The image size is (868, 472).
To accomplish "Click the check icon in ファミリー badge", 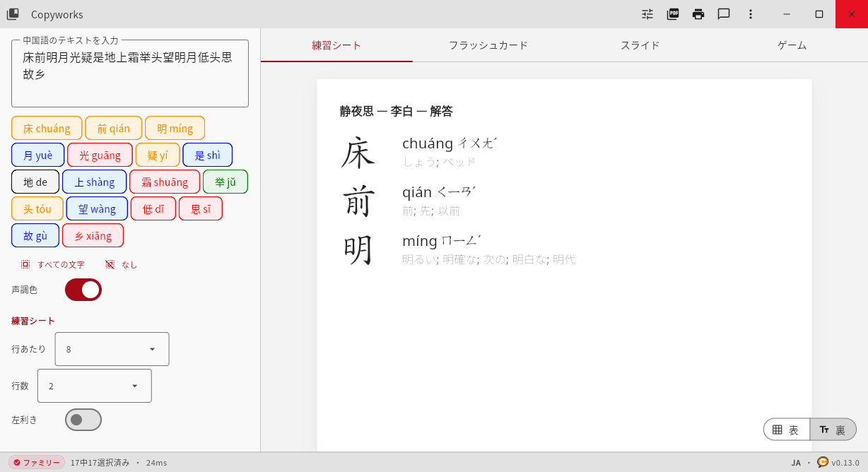I will tap(17, 463).
